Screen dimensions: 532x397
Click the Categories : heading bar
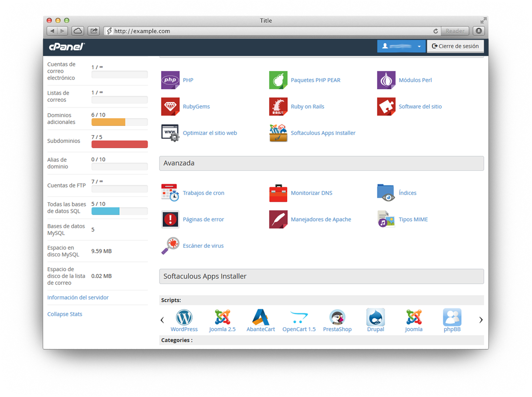[322, 340]
